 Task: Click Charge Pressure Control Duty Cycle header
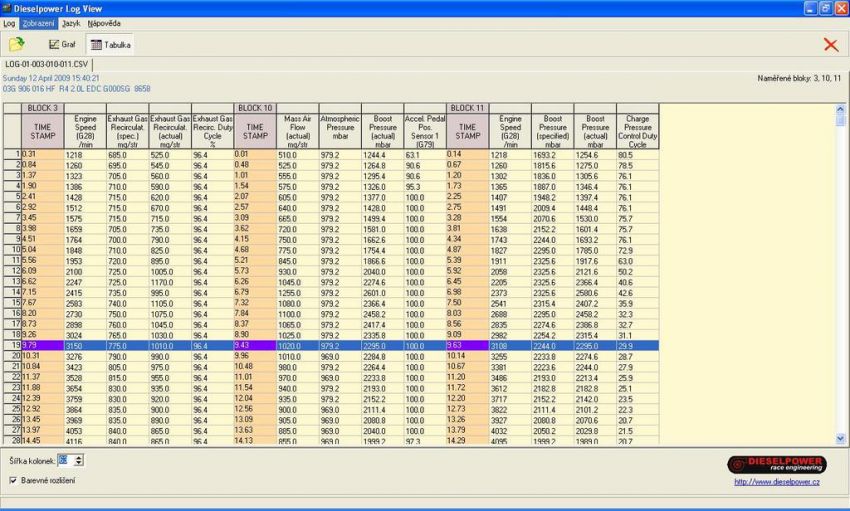tap(638, 131)
